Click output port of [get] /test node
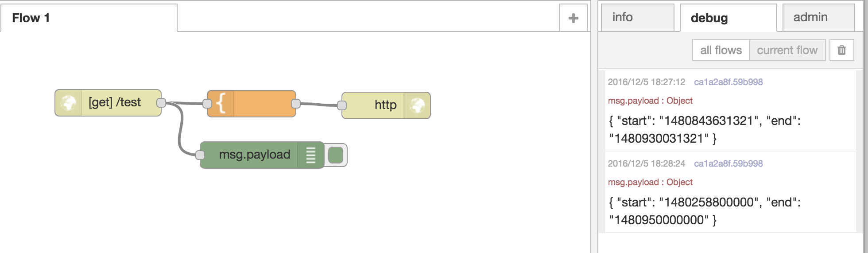The image size is (868, 253). pos(161,103)
